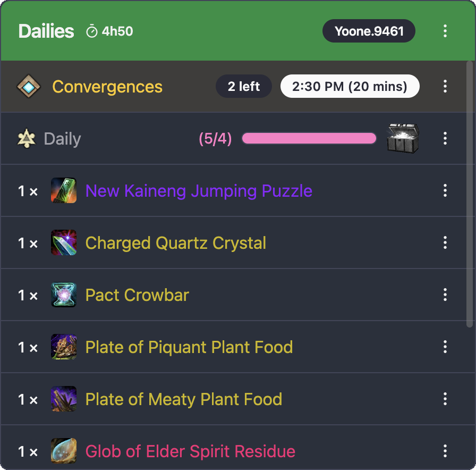This screenshot has height=470, width=476.
Task: Open the Dailies header options menu
Action: click(445, 31)
